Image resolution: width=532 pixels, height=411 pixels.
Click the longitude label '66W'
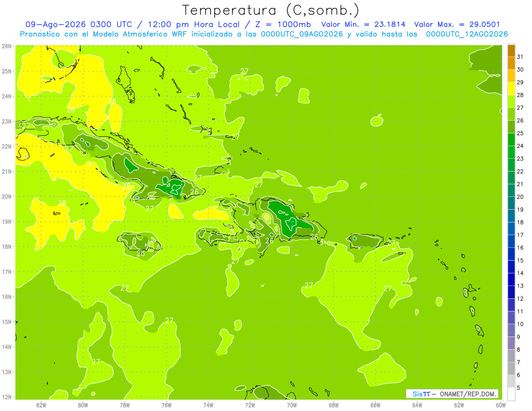(375, 405)
